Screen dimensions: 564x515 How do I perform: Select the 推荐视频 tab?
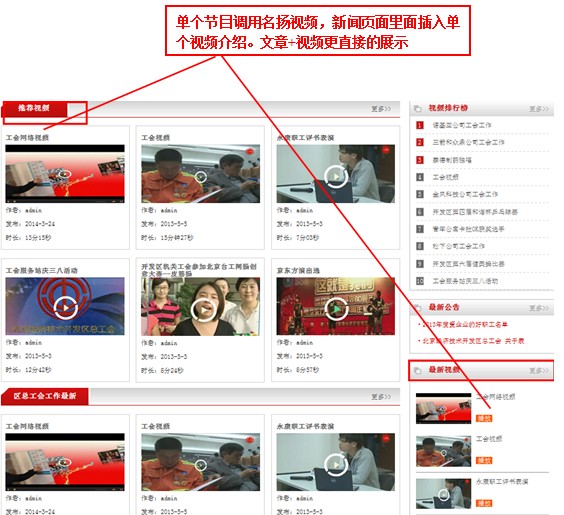click(x=34, y=108)
